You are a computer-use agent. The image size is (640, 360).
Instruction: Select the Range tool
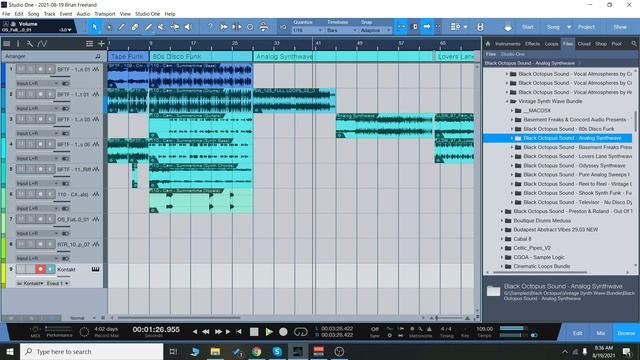(x=108, y=27)
